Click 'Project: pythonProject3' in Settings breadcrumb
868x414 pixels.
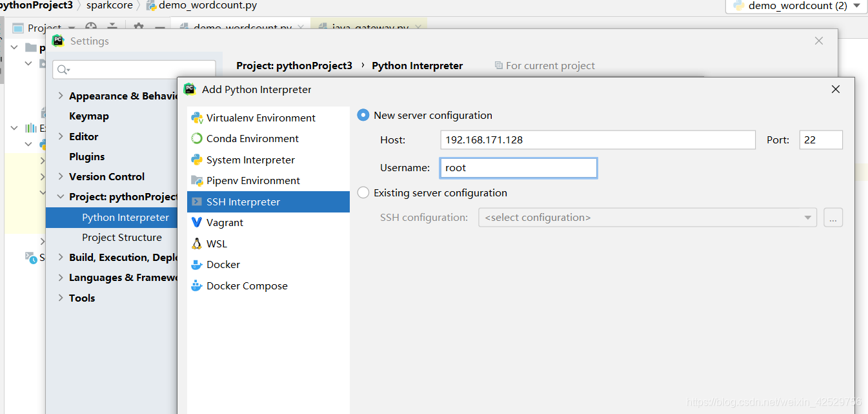pyautogui.click(x=294, y=66)
